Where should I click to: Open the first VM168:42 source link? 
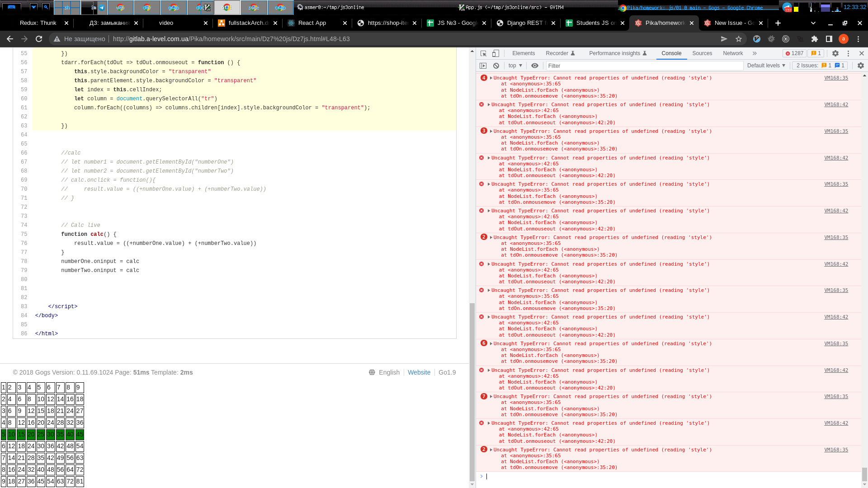(x=836, y=105)
